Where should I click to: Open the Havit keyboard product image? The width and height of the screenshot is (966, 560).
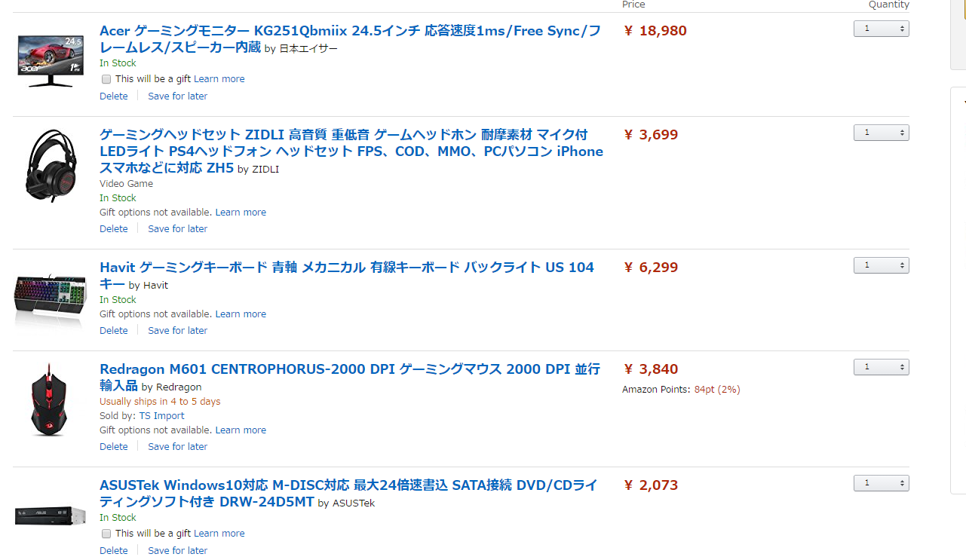tap(51, 299)
